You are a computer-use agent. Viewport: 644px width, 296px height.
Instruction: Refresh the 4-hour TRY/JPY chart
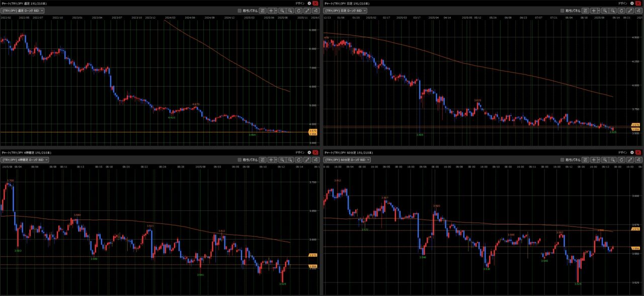pyautogui.click(x=298, y=160)
